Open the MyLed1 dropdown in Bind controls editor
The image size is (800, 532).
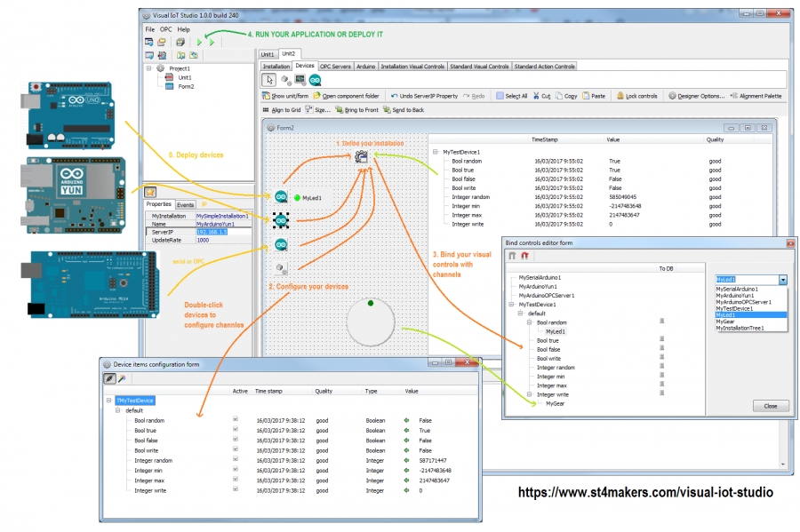(x=782, y=279)
